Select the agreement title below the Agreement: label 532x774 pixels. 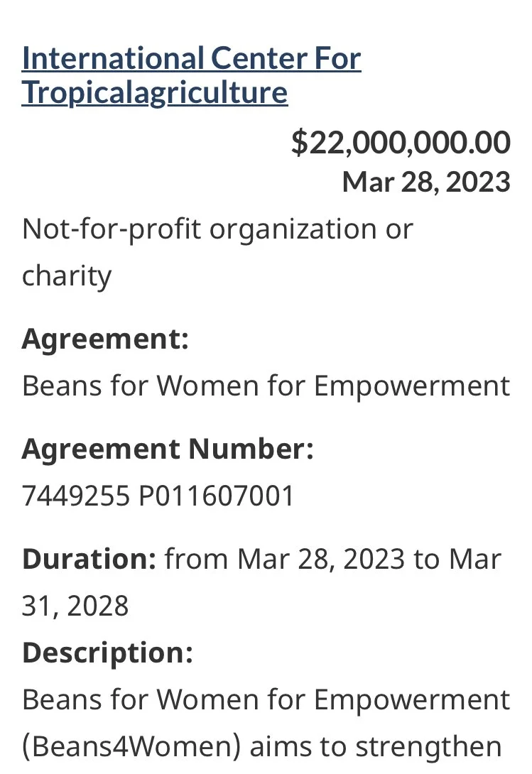point(266,386)
